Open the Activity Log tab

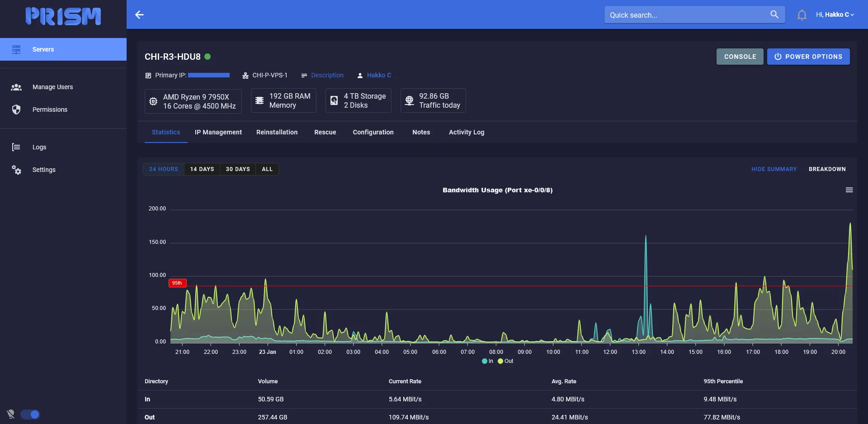(x=466, y=132)
